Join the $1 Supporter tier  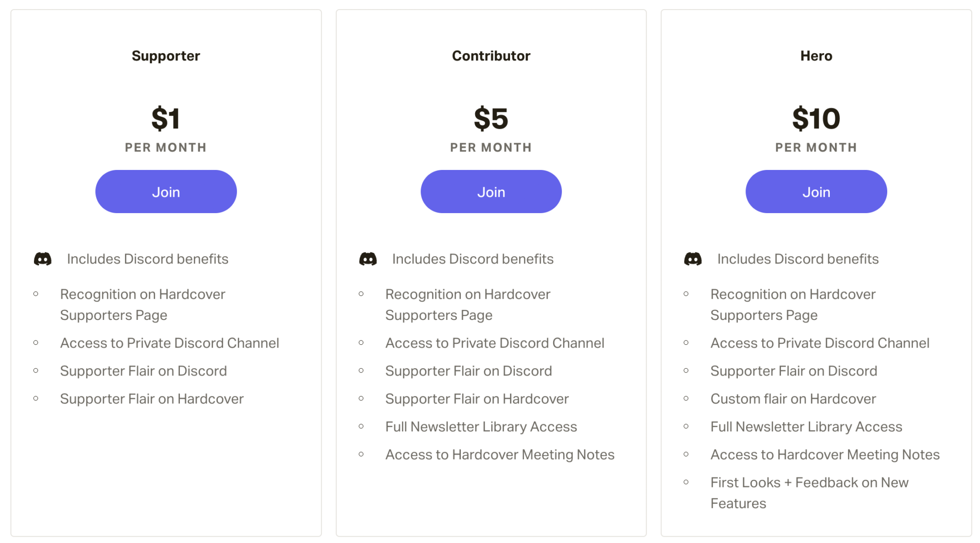[x=166, y=192]
